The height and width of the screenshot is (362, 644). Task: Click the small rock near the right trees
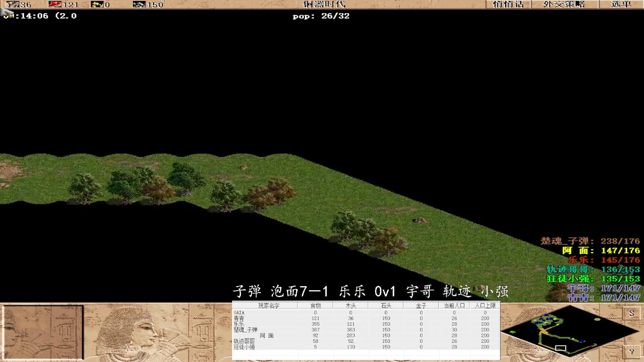click(420, 220)
